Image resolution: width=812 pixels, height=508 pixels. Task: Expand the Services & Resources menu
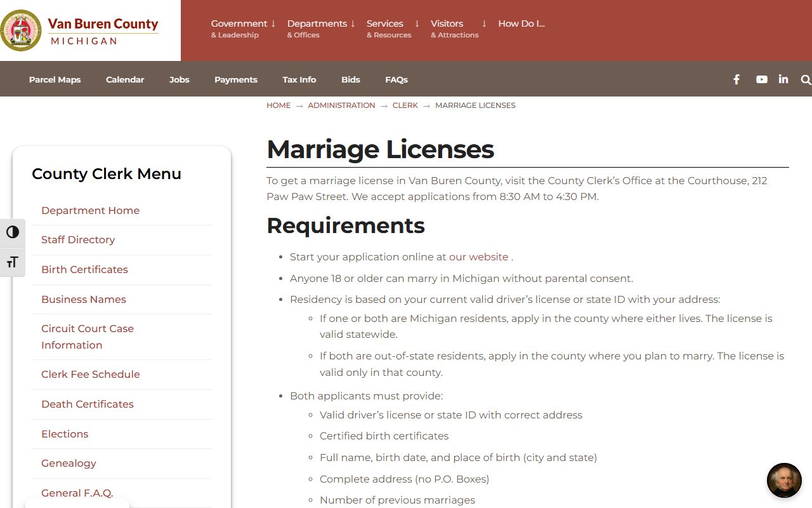point(393,29)
